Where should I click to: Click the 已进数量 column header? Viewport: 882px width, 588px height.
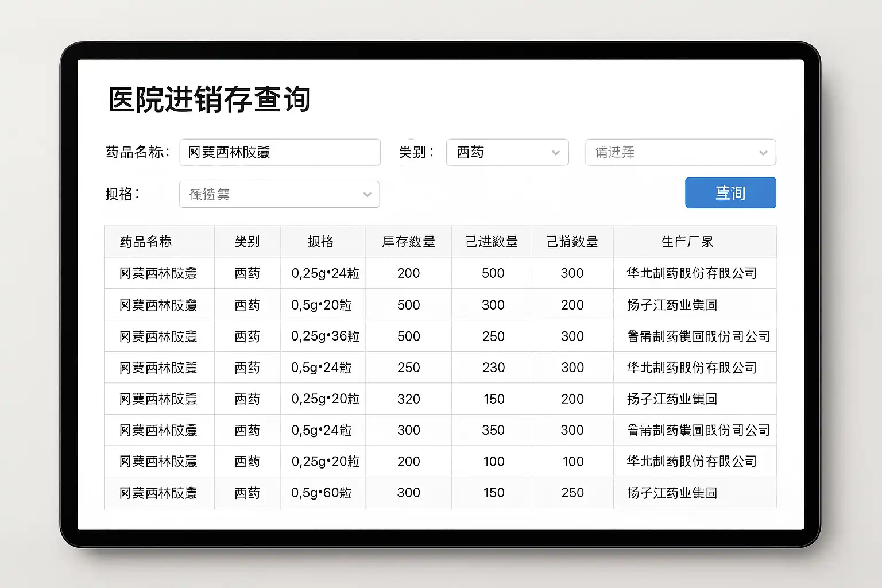pyautogui.click(x=492, y=242)
